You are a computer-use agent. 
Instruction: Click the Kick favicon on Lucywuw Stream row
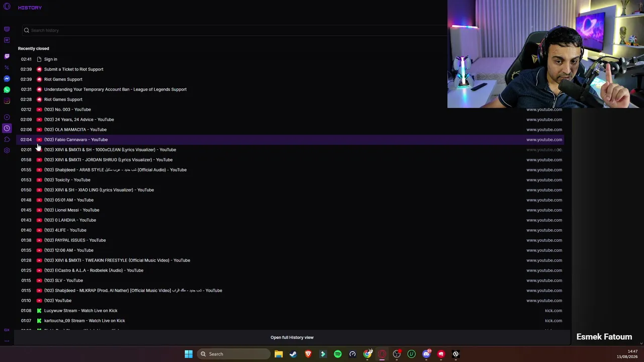coord(39,311)
